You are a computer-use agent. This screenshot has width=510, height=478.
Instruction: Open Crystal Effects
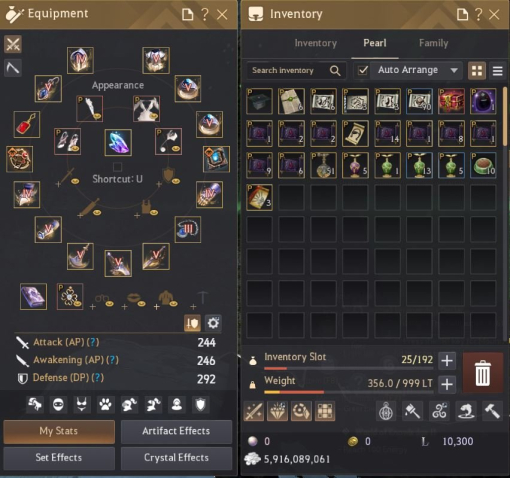coord(176,458)
